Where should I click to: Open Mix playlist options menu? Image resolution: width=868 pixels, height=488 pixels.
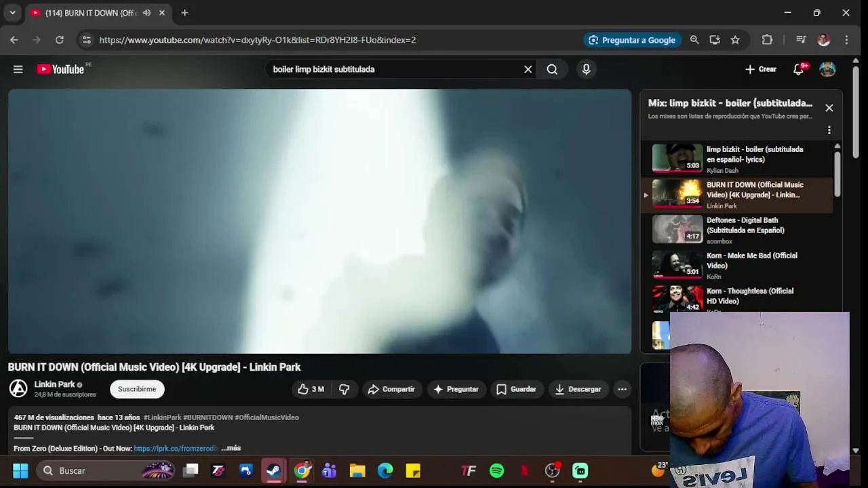click(829, 130)
